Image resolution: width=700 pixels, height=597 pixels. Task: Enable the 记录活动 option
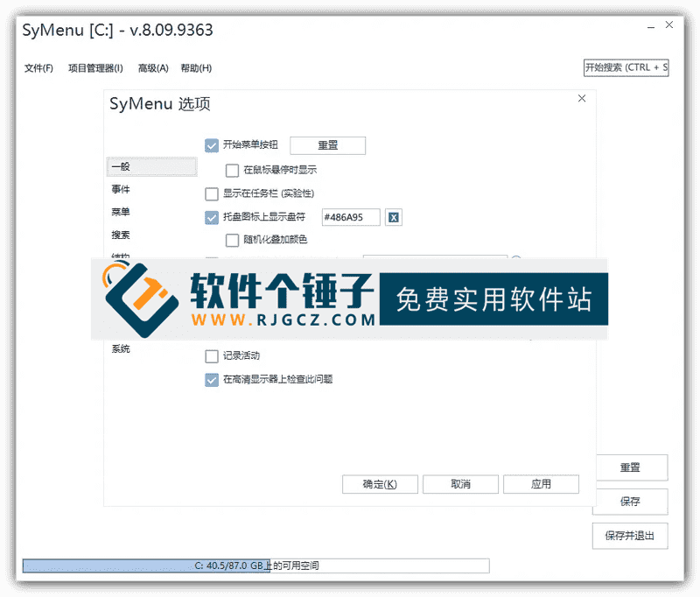click(211, 356)
